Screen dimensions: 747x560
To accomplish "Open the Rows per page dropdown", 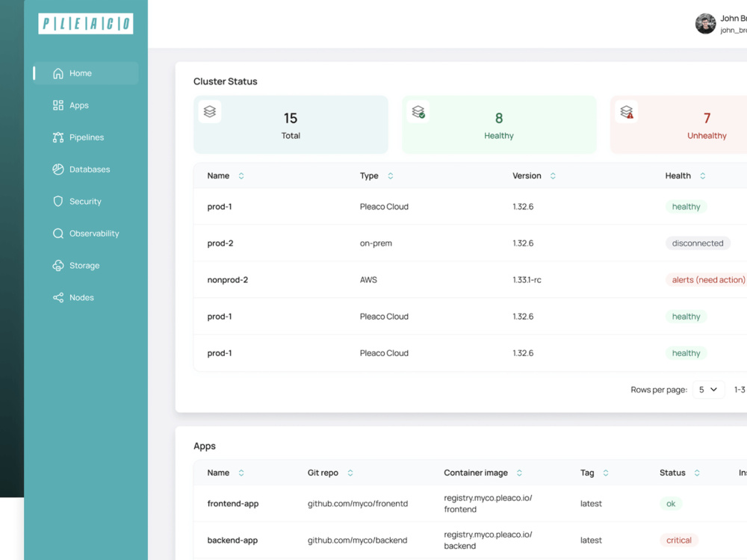I will tap(708, 390).
